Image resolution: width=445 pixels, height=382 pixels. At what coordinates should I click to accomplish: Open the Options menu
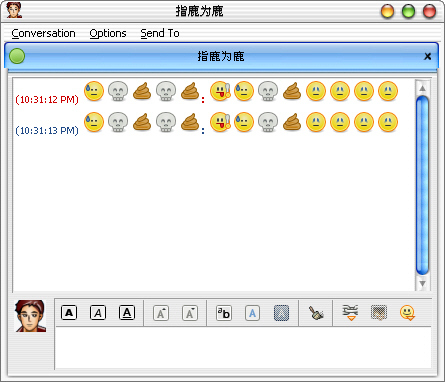click(108, 33)
